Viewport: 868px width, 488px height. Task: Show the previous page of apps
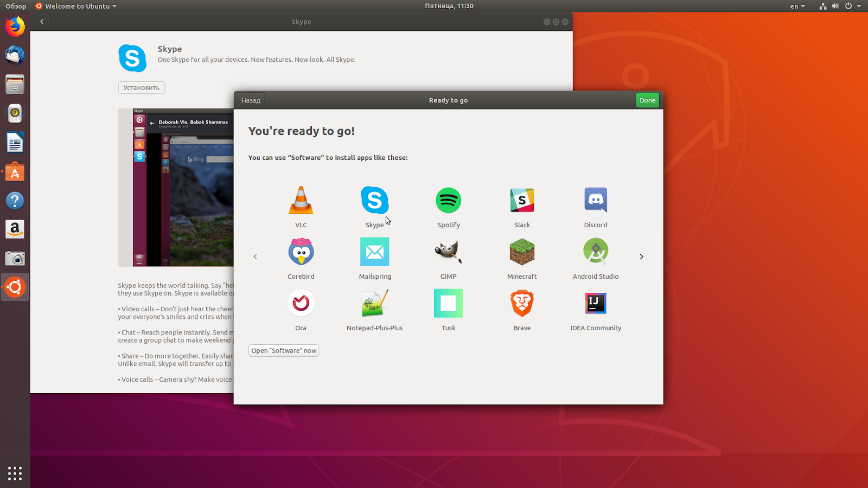coord(256,256)
